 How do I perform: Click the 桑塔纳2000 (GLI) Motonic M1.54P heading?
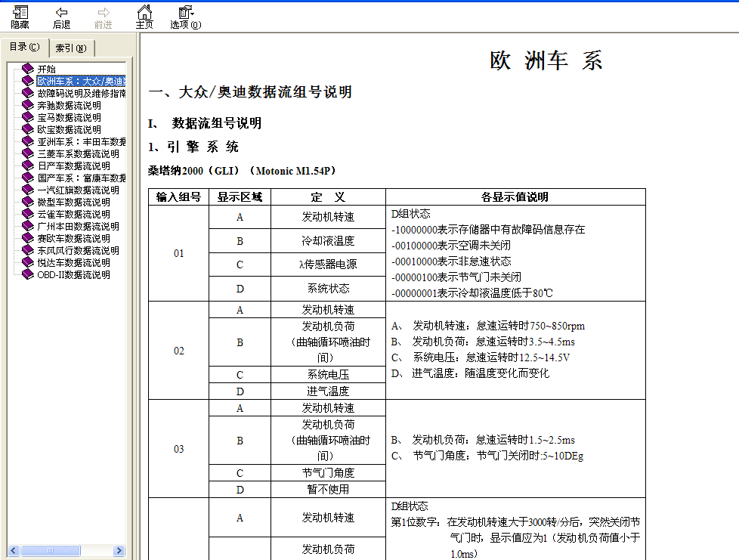coord(243,171)
